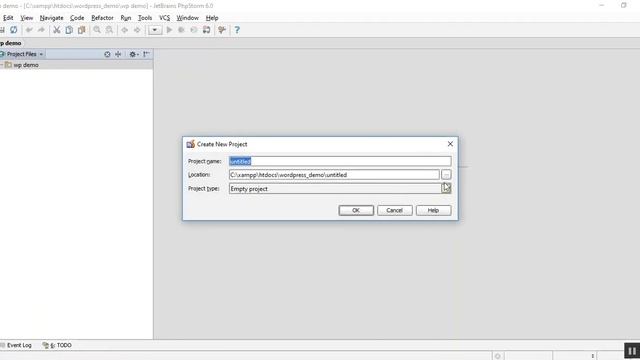Click the Replace magnifier icon
The width and height of the screenshot is (640, 360).
pyautogui.click(x=109, y=30)
